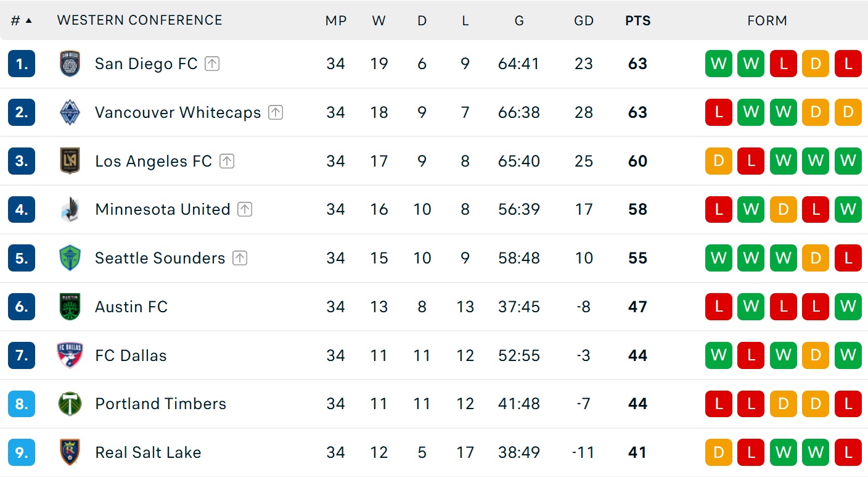Click the Vancouver Whitecaps crest icon
Screen dimensions: 868x477
tap(70, 112)
